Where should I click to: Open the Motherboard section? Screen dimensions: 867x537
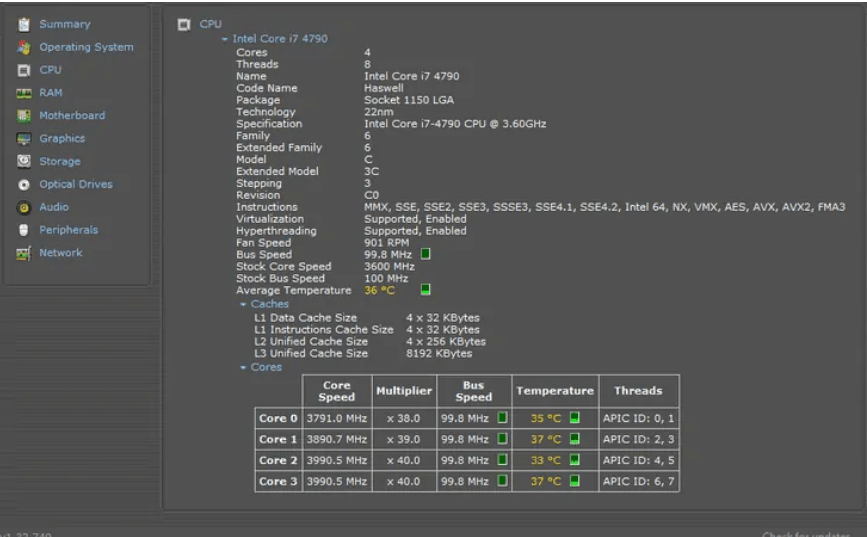coord(72,116)
